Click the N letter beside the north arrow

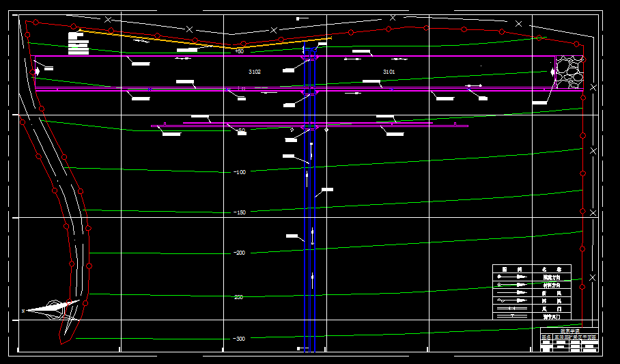click(x=23, y=311)
